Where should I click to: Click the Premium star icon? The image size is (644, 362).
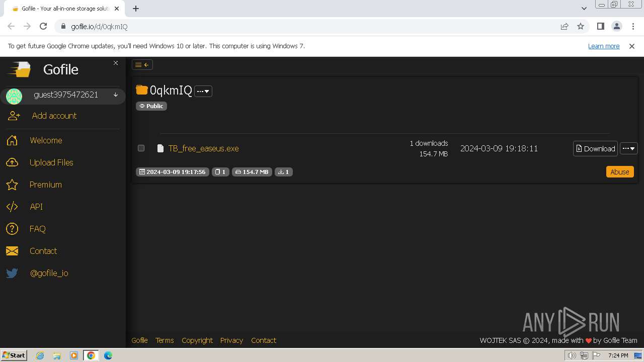(x=12, y=185)
